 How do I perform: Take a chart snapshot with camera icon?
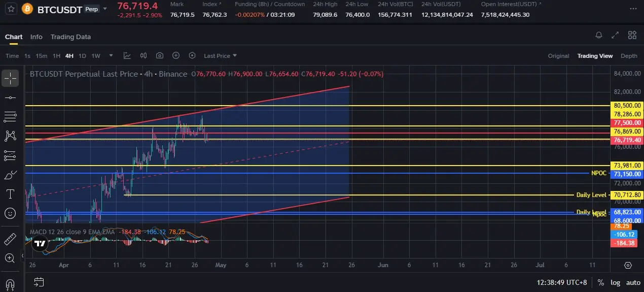(160, 56)
